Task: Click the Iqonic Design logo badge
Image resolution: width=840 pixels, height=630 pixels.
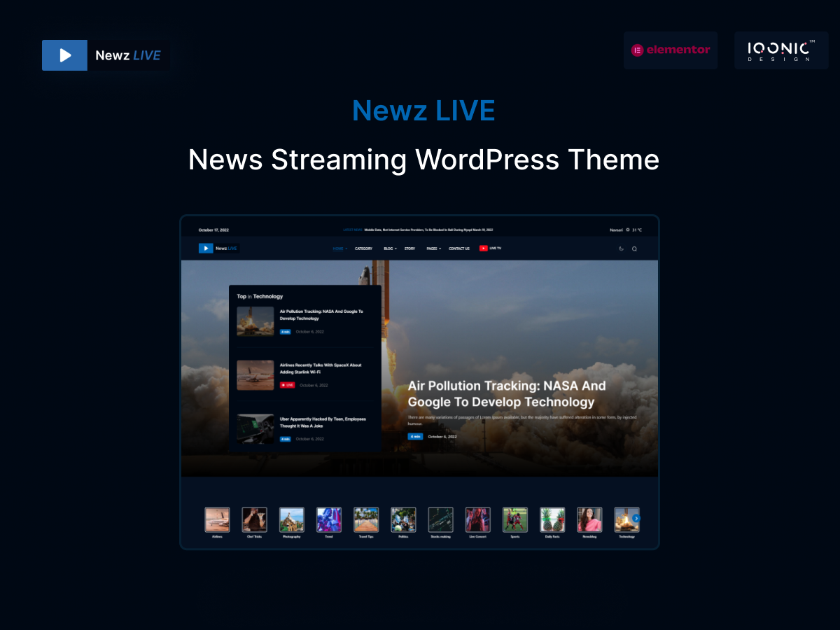Action: click(780, 50)
